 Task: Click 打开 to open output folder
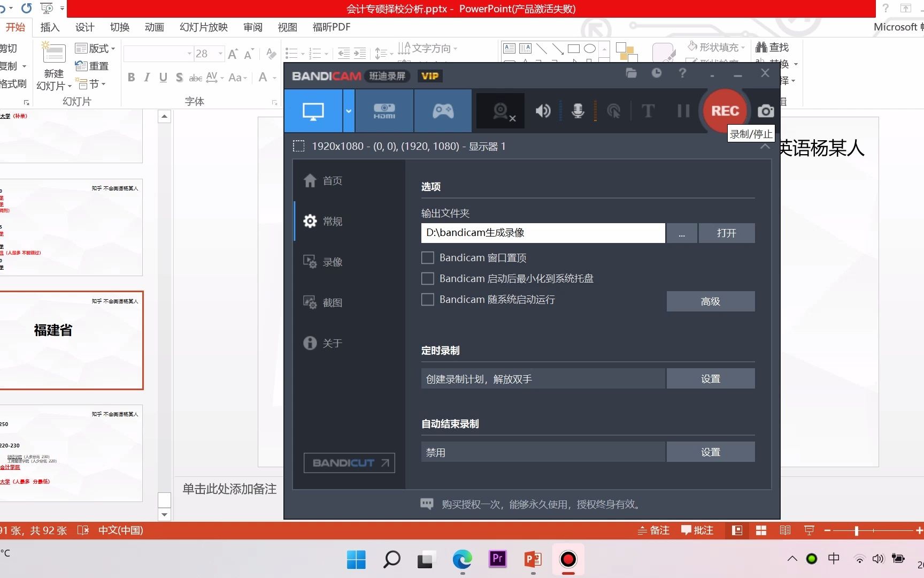[x=727, y=233]
